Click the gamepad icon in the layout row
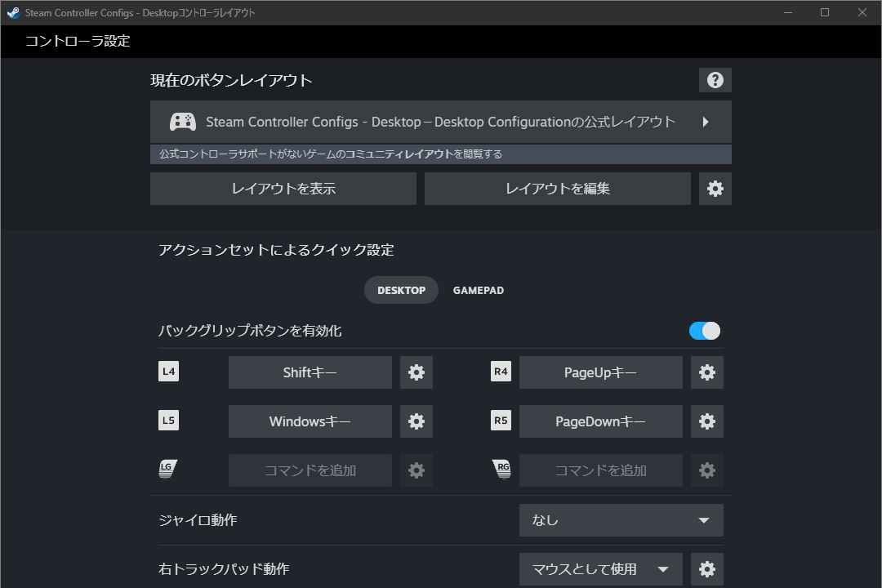This screenshot has height=588, width=882. 183,122
